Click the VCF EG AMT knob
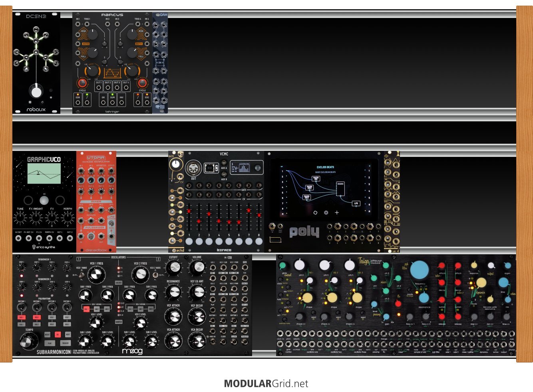The width and height of the screenshot is (533, 392). [x=197, y=293]
